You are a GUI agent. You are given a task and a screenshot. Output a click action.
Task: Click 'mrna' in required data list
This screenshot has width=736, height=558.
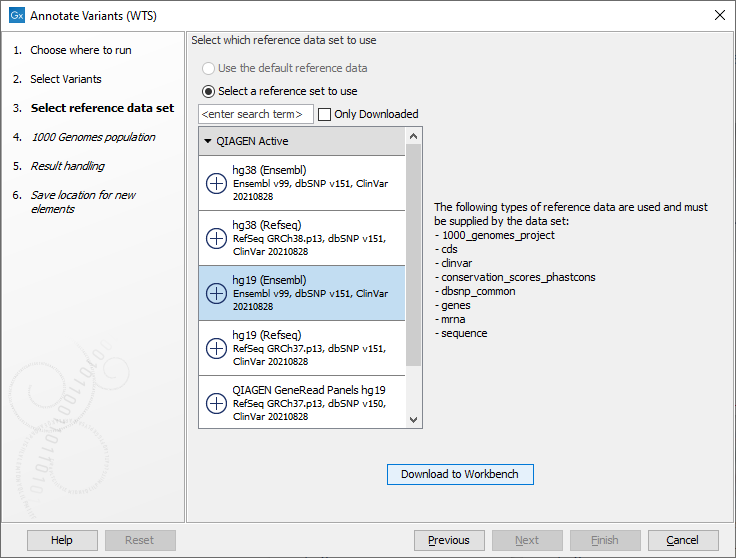tap(453, 320)
